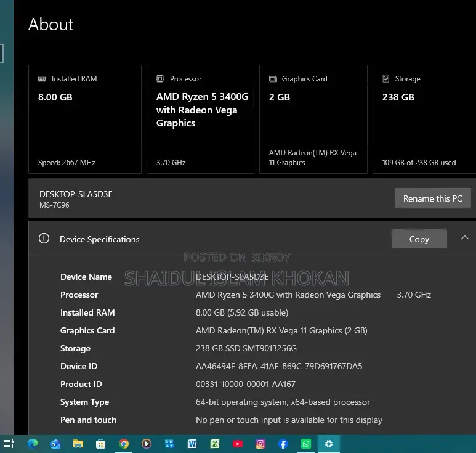This screenshot has height=453, width=476.
Task: Click the System Type label
Action: point(85,402)
